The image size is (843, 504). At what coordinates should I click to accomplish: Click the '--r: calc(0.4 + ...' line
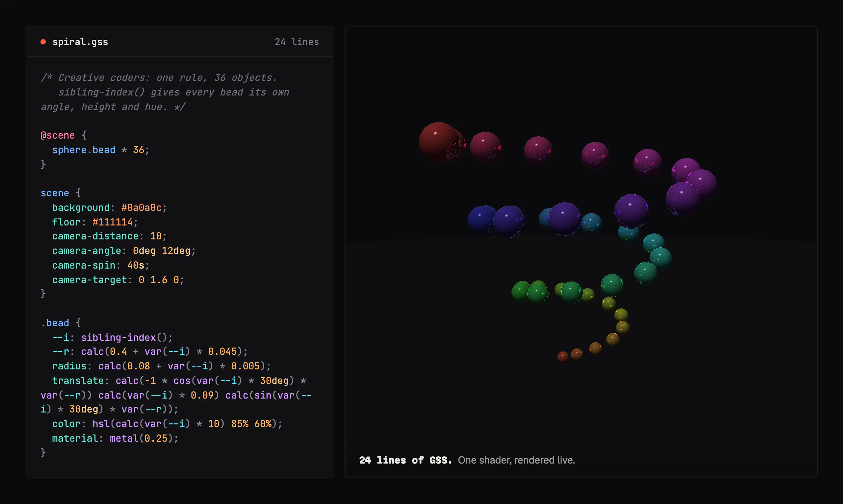coord(150,351)
